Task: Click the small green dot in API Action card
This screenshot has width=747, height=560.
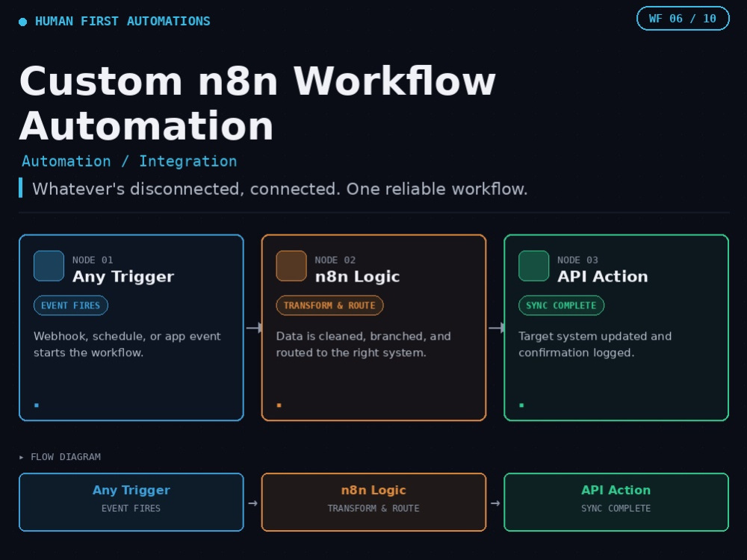Action: pyautogui.click(x=521, y=405)
